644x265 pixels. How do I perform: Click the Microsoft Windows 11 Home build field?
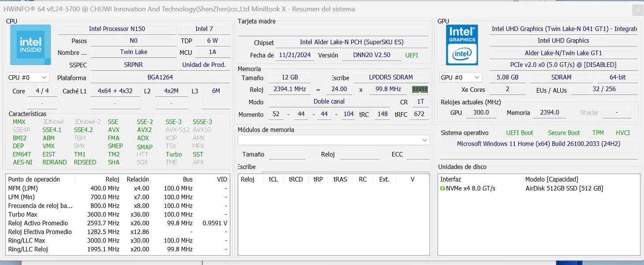pos(539,149)
